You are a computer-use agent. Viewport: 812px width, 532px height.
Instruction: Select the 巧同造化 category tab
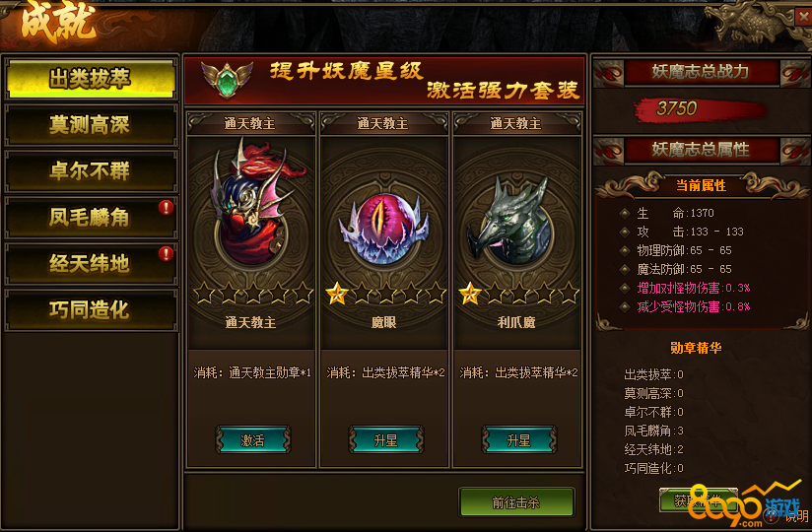(91, 310)
